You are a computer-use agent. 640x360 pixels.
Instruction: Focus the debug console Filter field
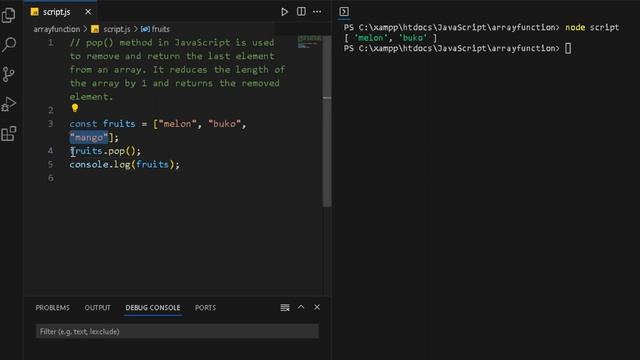point(177,331)
